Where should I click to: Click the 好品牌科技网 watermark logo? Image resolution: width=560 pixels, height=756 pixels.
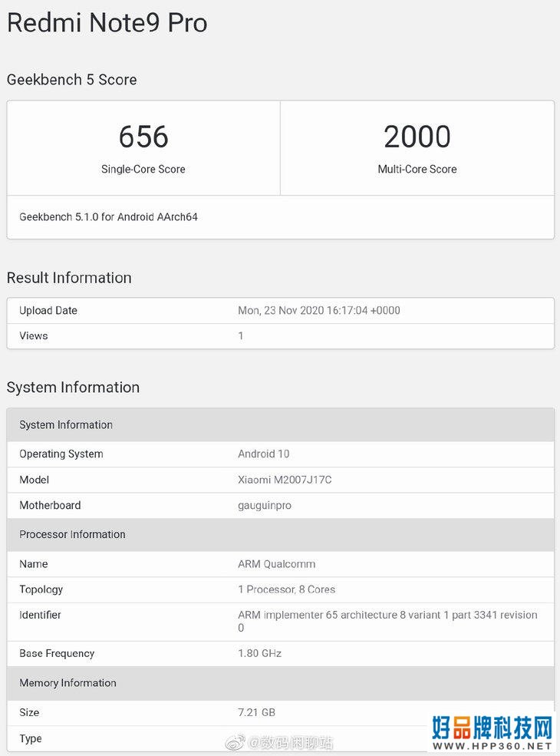(492, 728)
